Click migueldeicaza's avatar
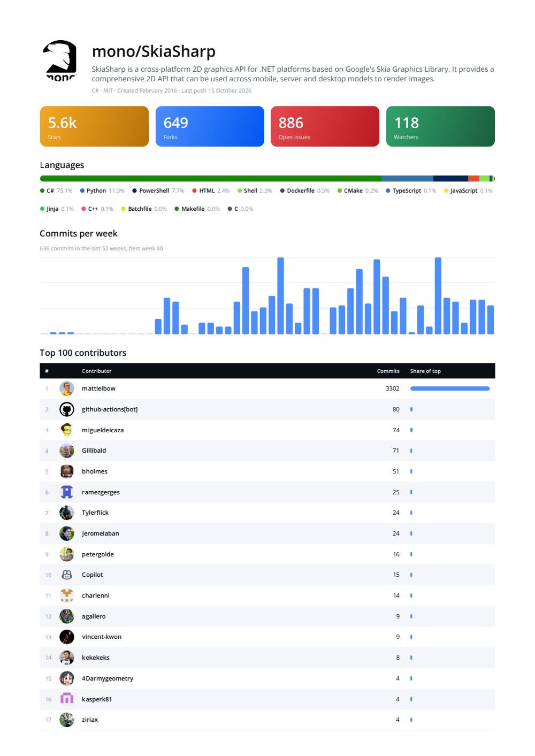The height and width of the screenshot is (756, 535). [x=67, y=430]
